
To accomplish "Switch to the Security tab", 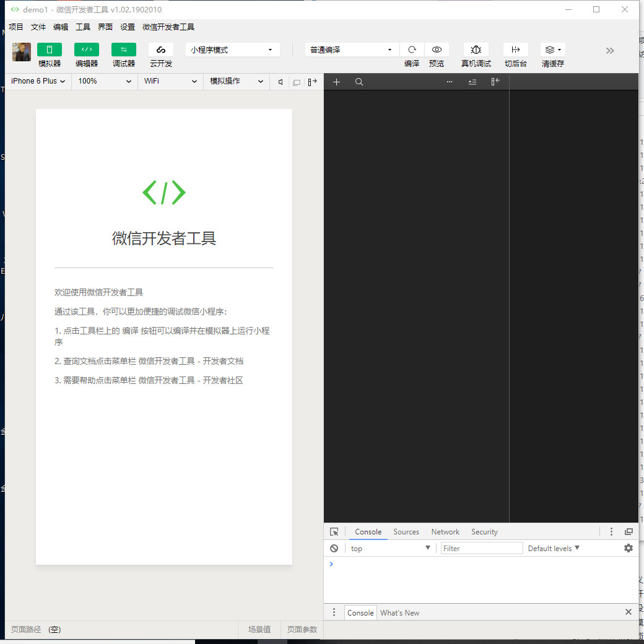I will [x=484, y=532].
